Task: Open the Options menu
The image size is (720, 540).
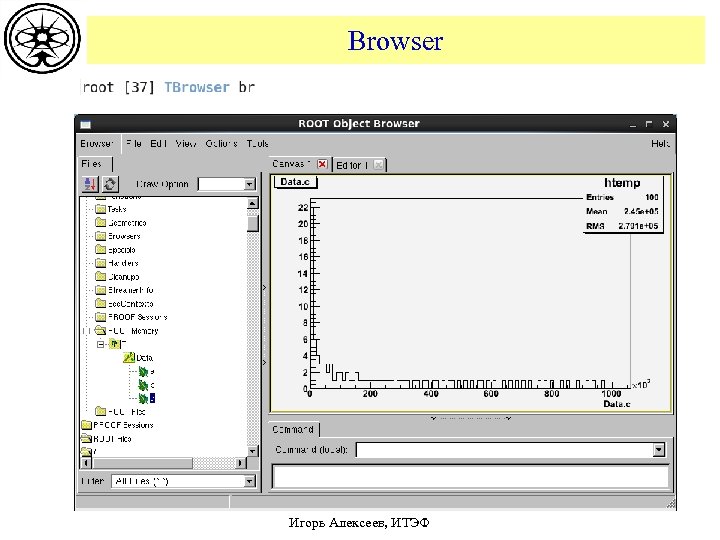Action: [221, 144]
